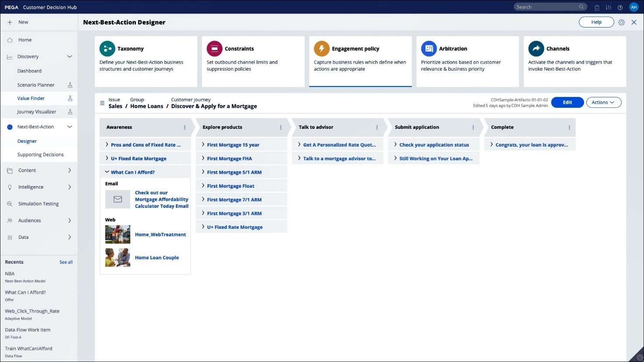Expand Get A Personalized Rate Quote action
The height and width of the screenshot is (362, 644).
[299, 145]
